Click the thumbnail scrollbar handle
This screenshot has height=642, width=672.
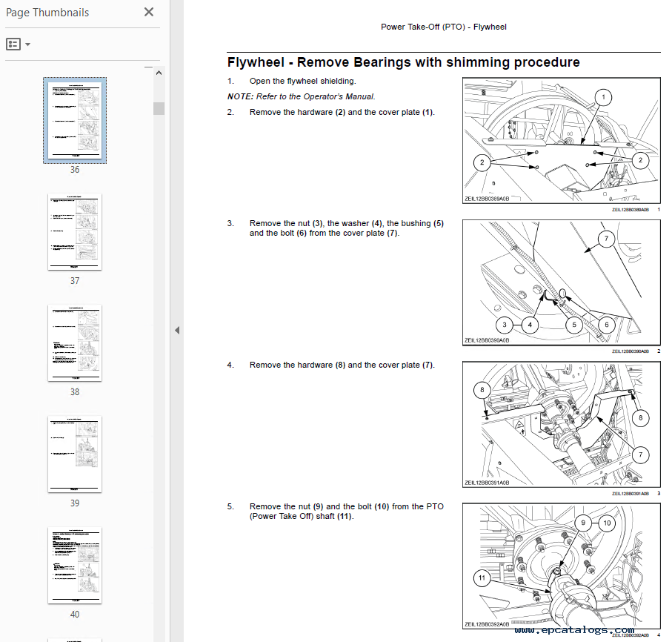[x=159, y=108]
